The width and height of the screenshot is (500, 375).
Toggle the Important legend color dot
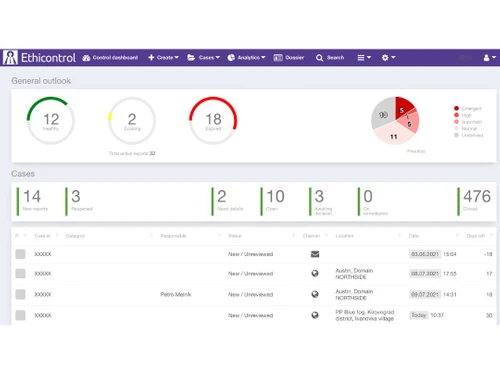[x=456, y=122]
